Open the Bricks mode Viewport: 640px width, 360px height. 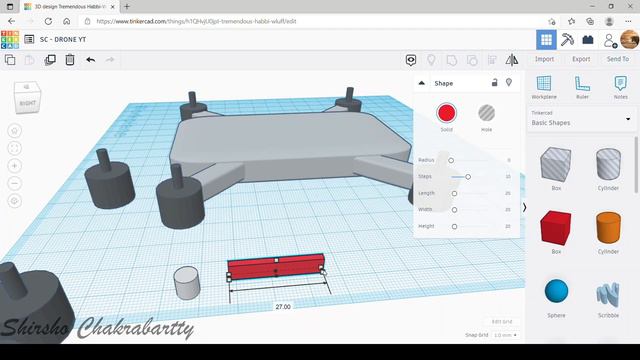(x=588, y=40)
